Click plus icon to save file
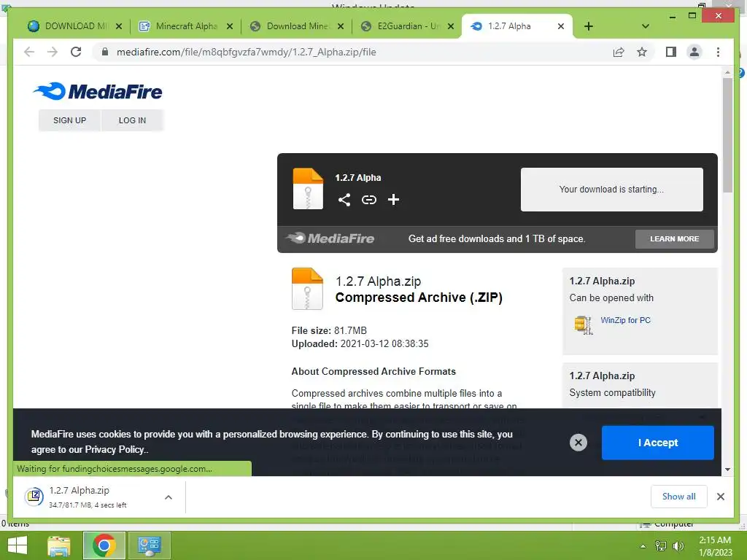Screen dimensions: 747x560 click(393, 200)
